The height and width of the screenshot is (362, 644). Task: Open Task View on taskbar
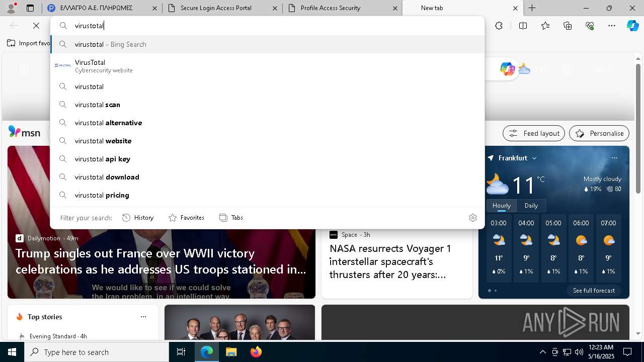[181, 352]
